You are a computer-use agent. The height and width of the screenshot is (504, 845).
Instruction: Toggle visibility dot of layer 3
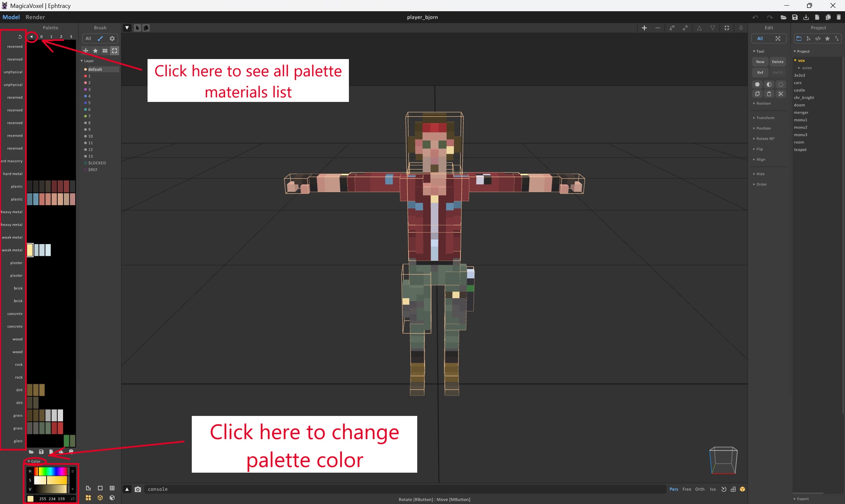tap(85, 90)
